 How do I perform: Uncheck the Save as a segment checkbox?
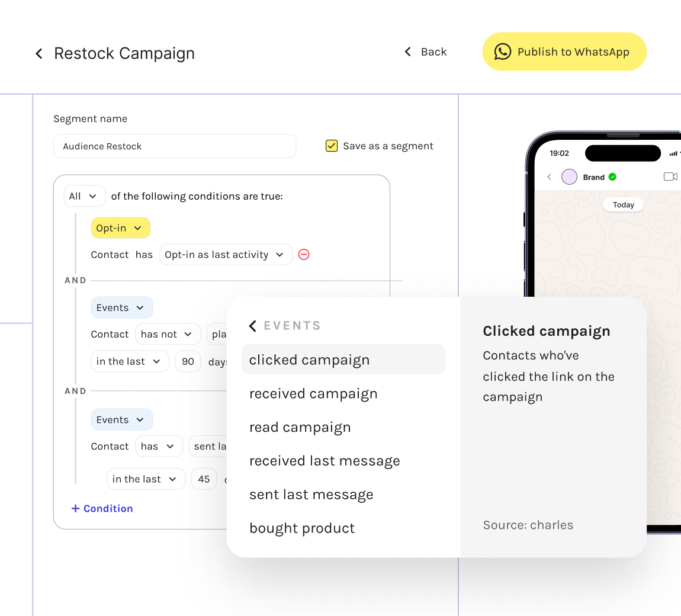pyautogui.click(x=332, y=146)
